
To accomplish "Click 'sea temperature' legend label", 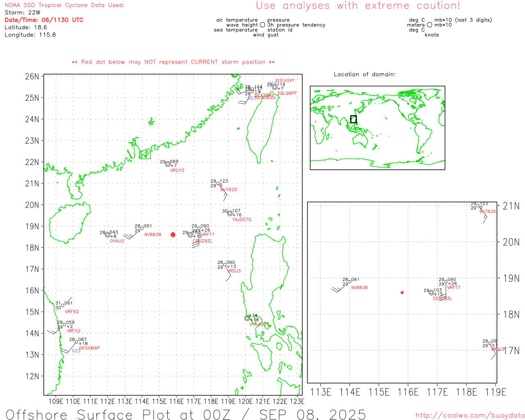I will (236, 30).
